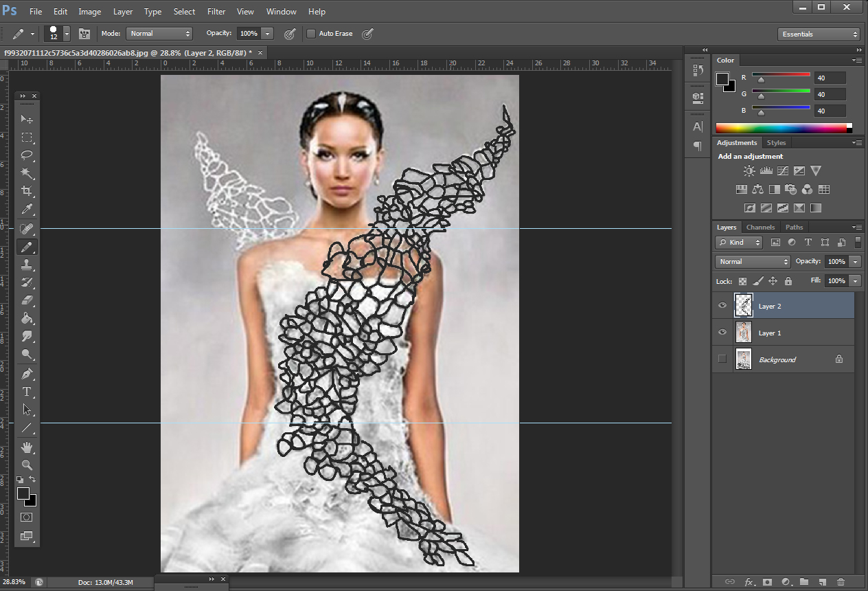This screenshot has width=868, height=591.
Task: Create a new layer group
Action: tap(804, 582)
